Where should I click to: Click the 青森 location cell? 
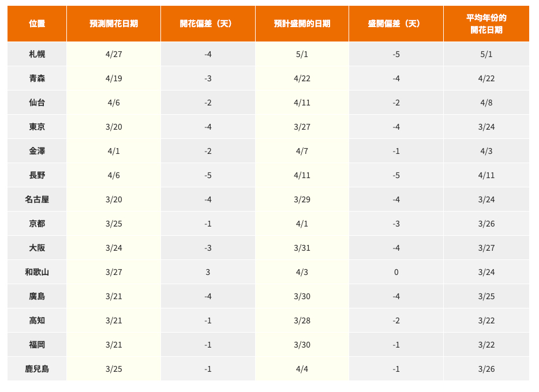point(37,78)
